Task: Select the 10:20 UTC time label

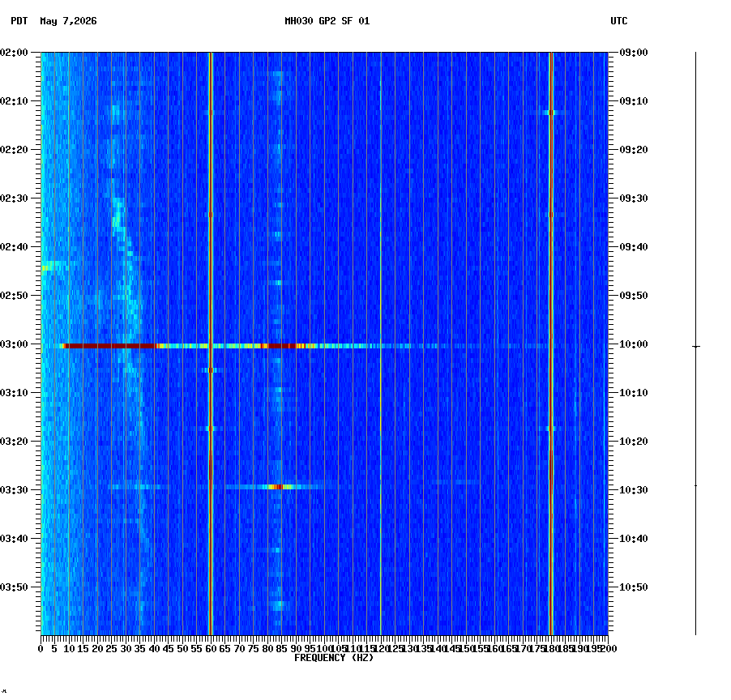Action: 634,442
